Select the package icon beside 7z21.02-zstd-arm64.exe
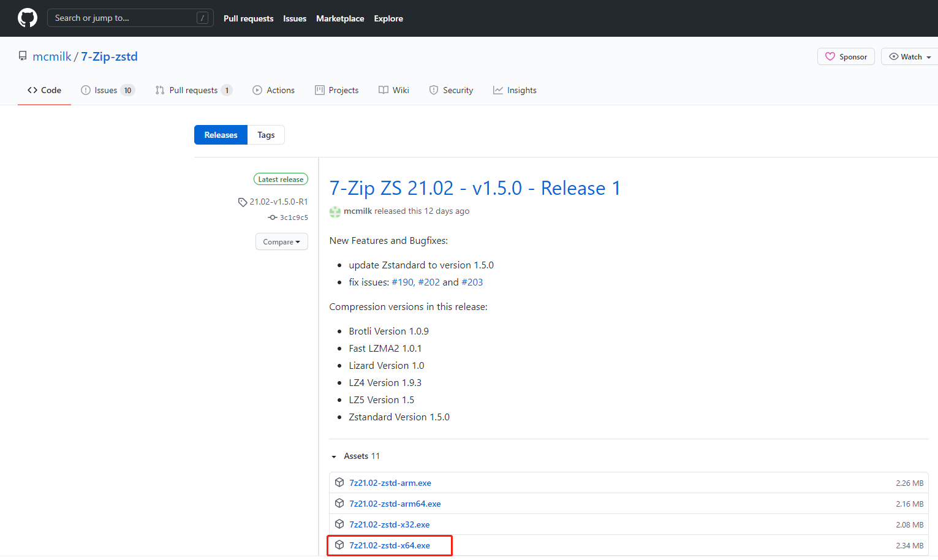The image size is (938, 560). (339, 503)
